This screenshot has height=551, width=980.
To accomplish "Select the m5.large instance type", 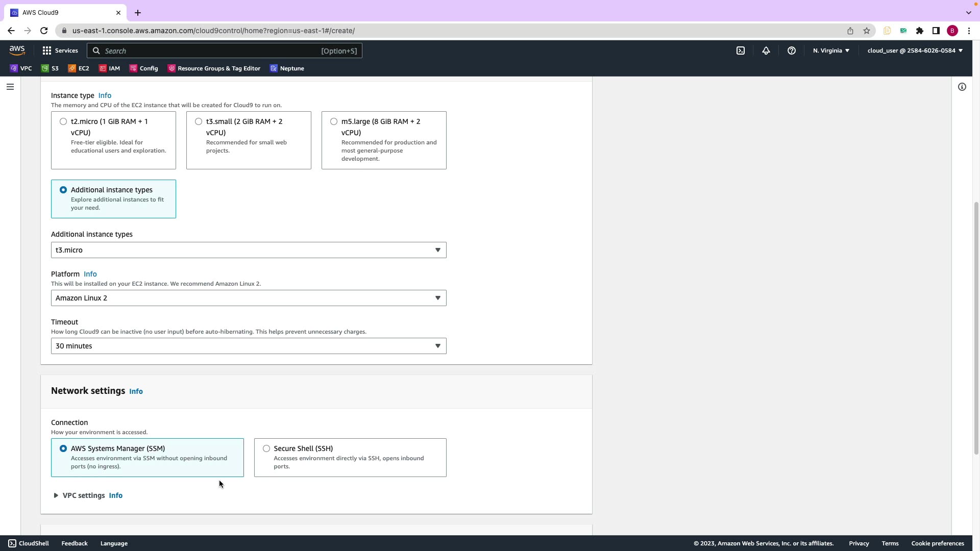I will click(334, 121).
